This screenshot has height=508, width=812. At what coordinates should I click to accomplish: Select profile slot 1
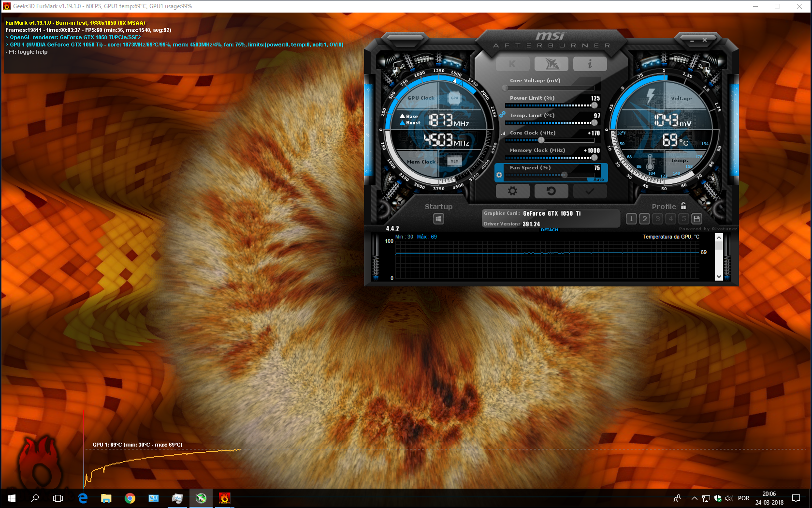[631, 219]
